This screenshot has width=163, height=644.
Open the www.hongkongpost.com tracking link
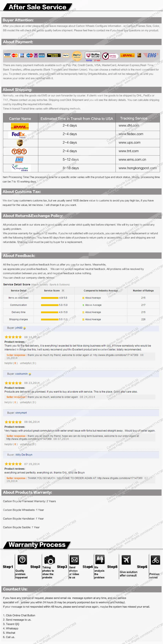pos(137,168)
